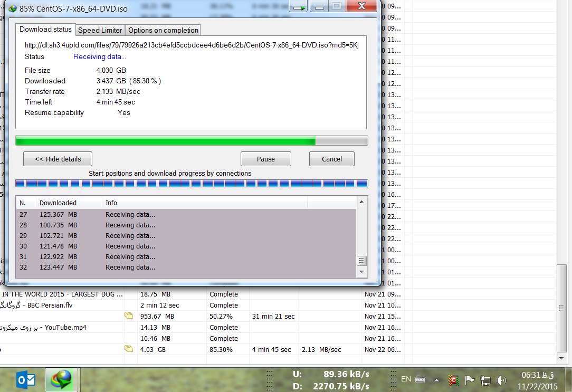Cancel the CentOS download
The image size is (572, 392).
(331, 159)
